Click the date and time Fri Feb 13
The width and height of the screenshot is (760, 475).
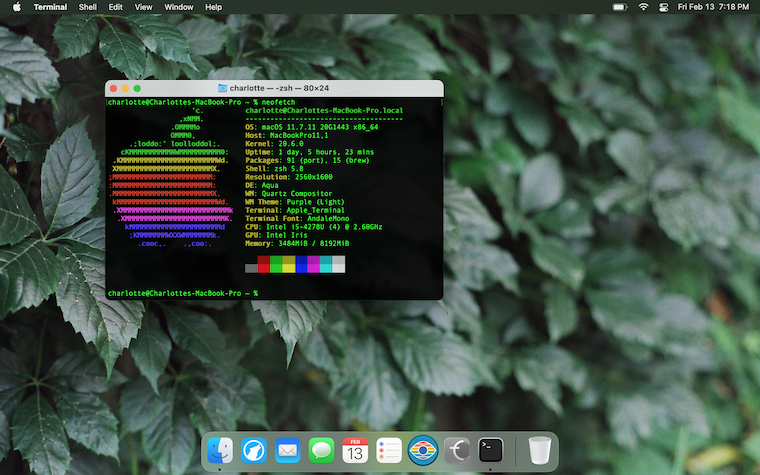tap(713, 7)
